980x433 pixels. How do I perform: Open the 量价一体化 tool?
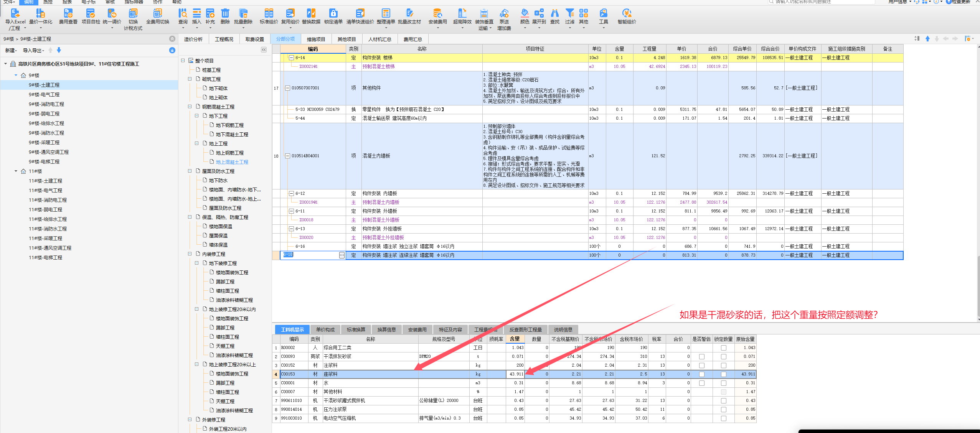(x=40, y=16)
